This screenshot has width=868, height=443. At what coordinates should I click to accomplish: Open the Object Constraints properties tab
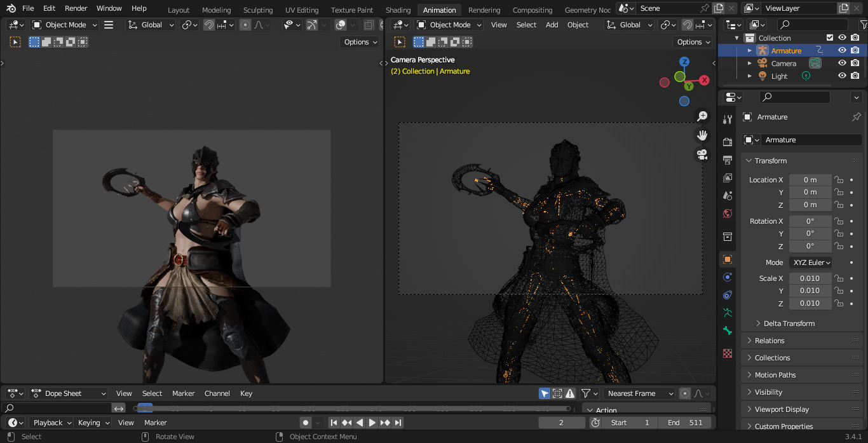pyautogui.click(x=728, y=295)
